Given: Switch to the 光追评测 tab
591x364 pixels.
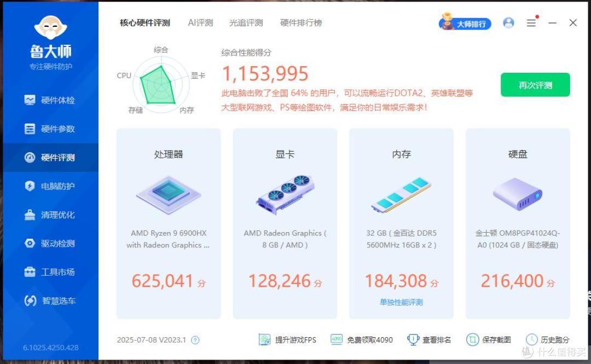Looking at the screenshot, I should point(246,22).
